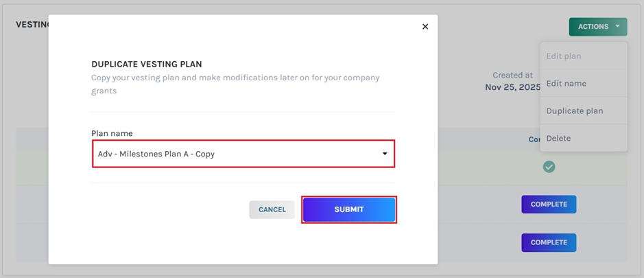Click the Plan name label
Screen dimensions: 644x278
[112, 133]
